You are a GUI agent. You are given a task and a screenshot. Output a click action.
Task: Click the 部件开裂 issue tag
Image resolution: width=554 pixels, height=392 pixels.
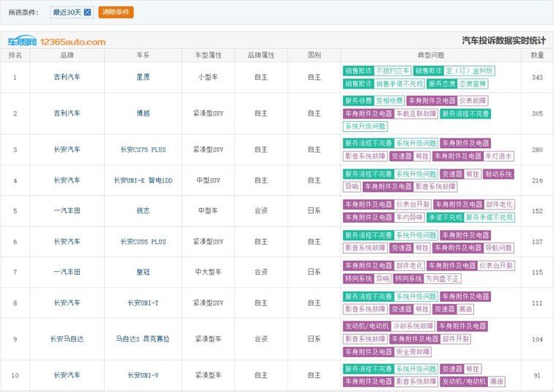tap(456, 339)
